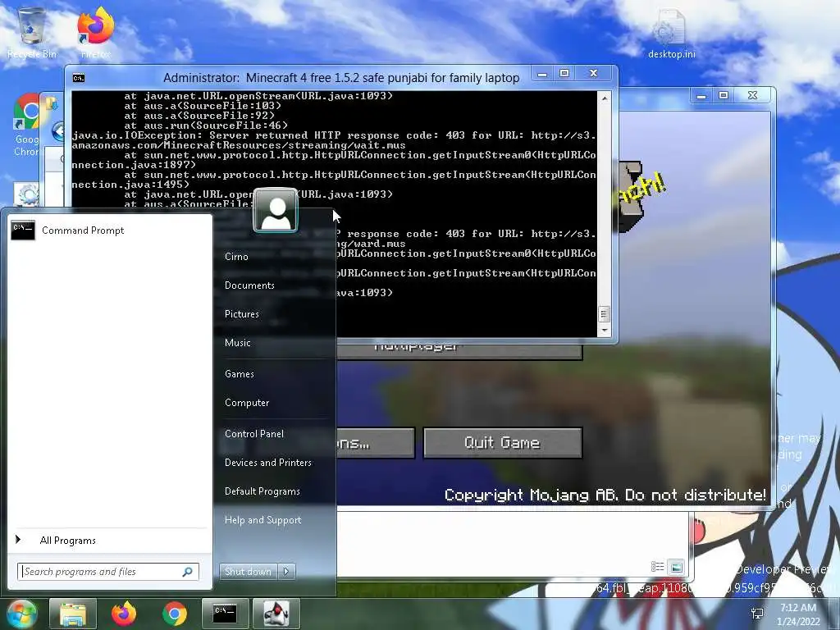Screen dimensions: 840x630
Task: Open the desktop.ini file icon
Action: click(x=671, y=33)
